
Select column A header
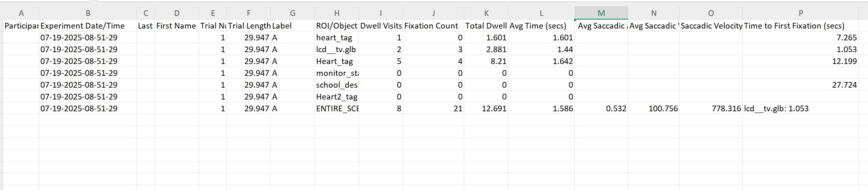(x=21, y=13)
